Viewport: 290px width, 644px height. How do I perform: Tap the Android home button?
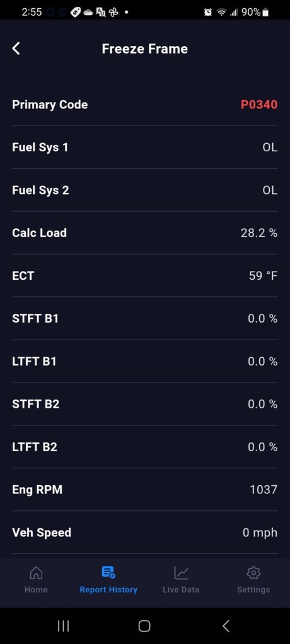(x=144, y=626)
